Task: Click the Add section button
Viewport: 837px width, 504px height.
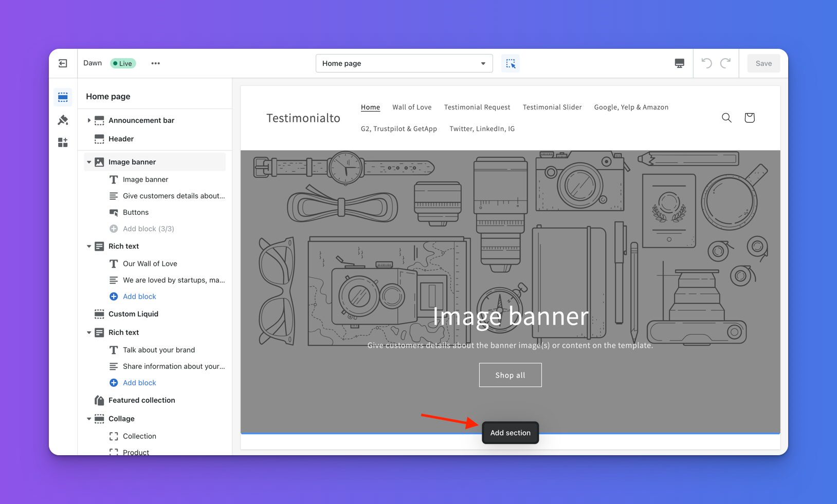Action: pyautogui.click(x=510, y=433)
